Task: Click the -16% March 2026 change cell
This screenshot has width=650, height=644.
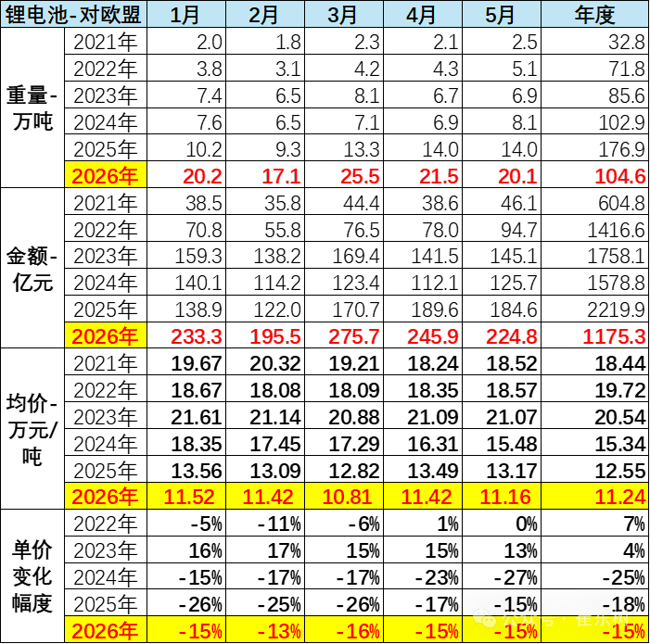Action: pos(344,630)
